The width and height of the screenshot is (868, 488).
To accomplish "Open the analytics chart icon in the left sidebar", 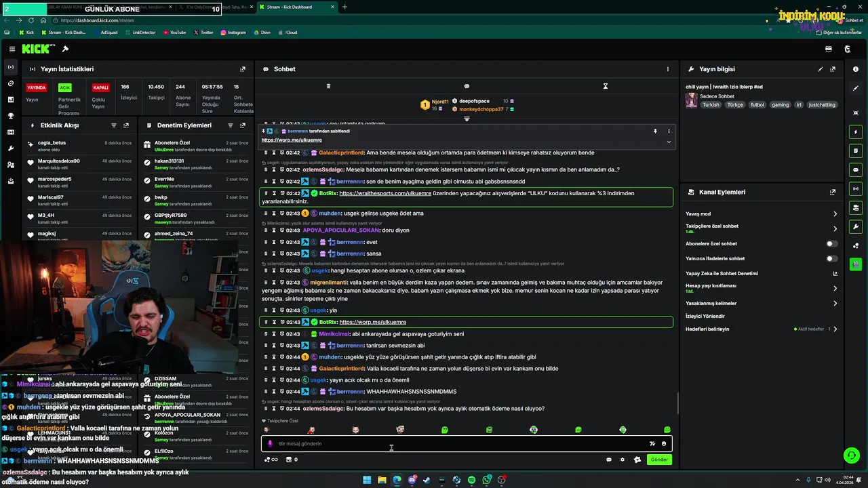I will pyautogui.click(x=10, y=100).
